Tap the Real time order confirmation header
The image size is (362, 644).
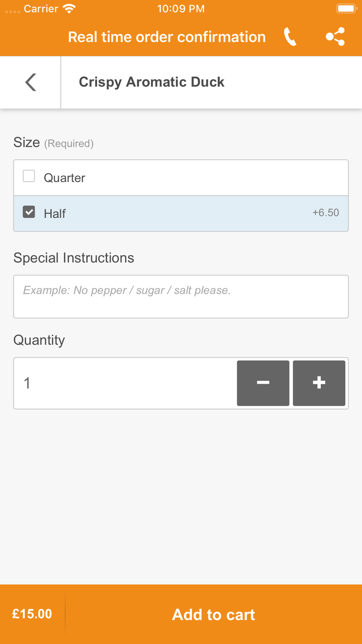pos(167,37)
